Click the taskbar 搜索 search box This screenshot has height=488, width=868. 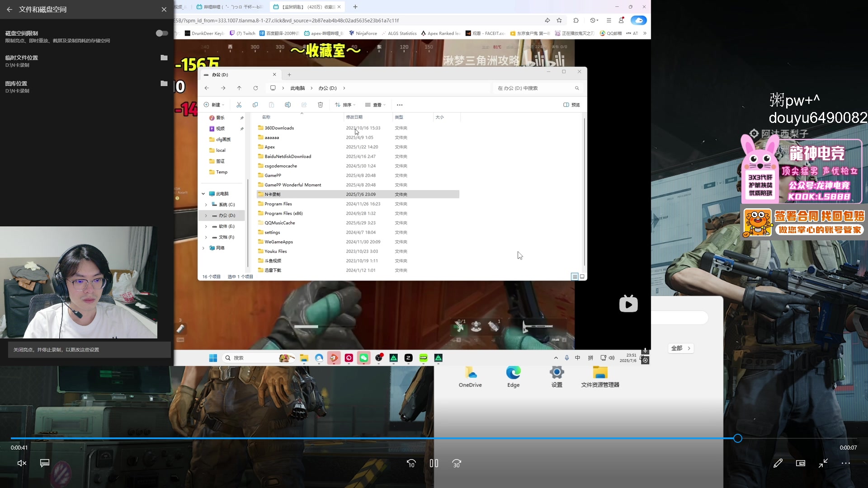pyautogui.click(x=259, y=358)
